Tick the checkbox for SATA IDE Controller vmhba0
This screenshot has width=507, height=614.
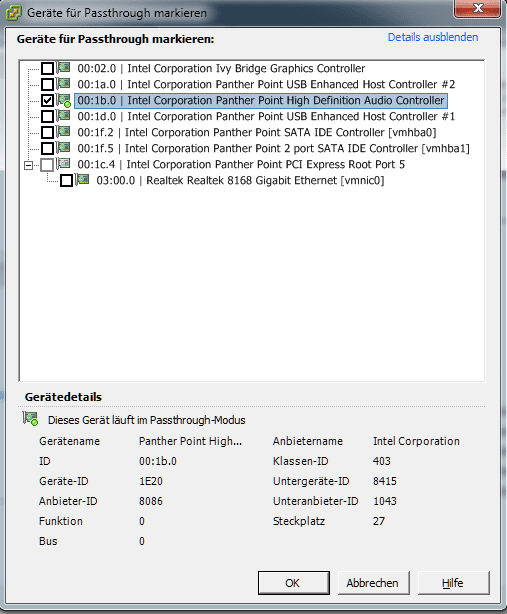(47, 132)
